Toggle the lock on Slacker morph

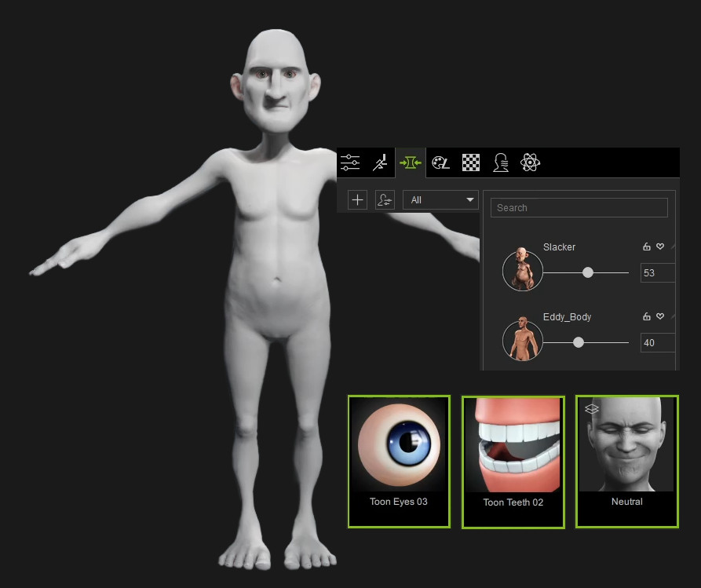[x=647, y=247]
